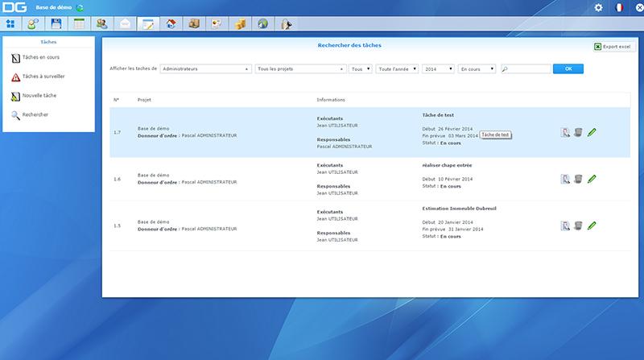Edit task 1.6 with green pencil
Image resolution: width=644 pixels, height=360 pixels.
(592, 179)
